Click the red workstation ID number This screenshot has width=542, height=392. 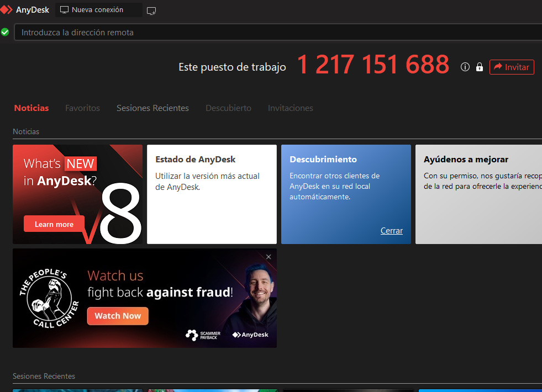[x=373, y=65]
